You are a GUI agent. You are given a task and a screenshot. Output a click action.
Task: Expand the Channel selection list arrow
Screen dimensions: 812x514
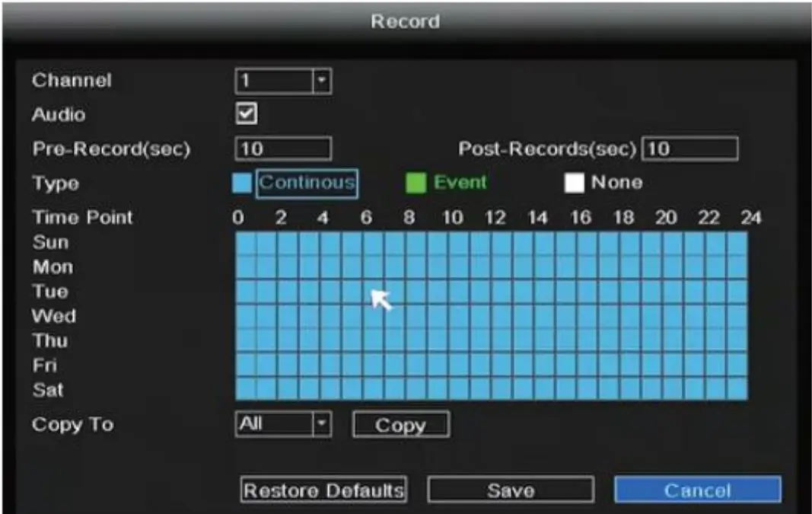coord(323,81)
